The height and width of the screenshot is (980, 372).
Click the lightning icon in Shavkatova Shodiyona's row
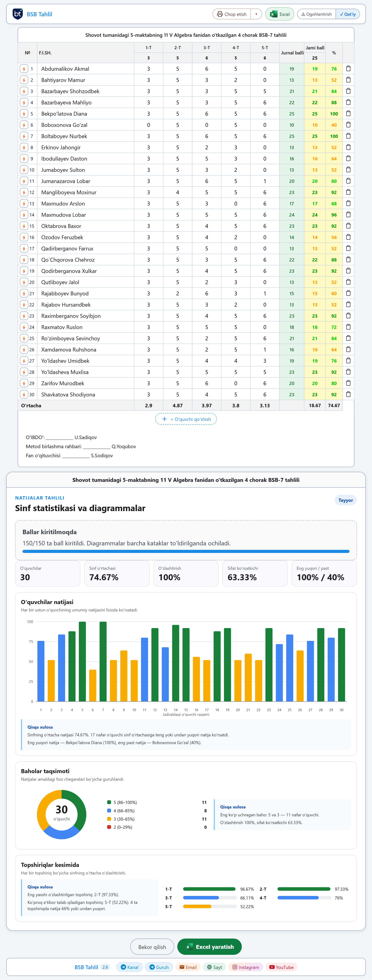coord(24,395)
